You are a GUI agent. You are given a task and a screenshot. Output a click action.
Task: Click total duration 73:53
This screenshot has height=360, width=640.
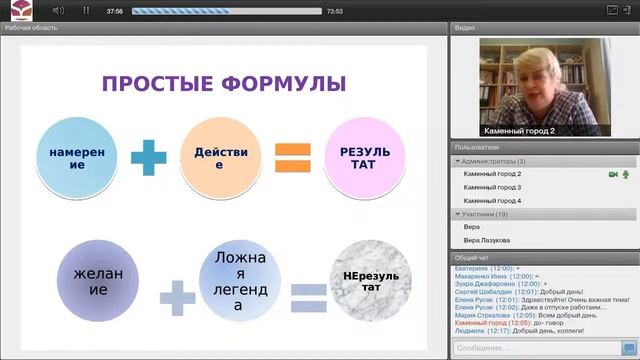(335, 11)
